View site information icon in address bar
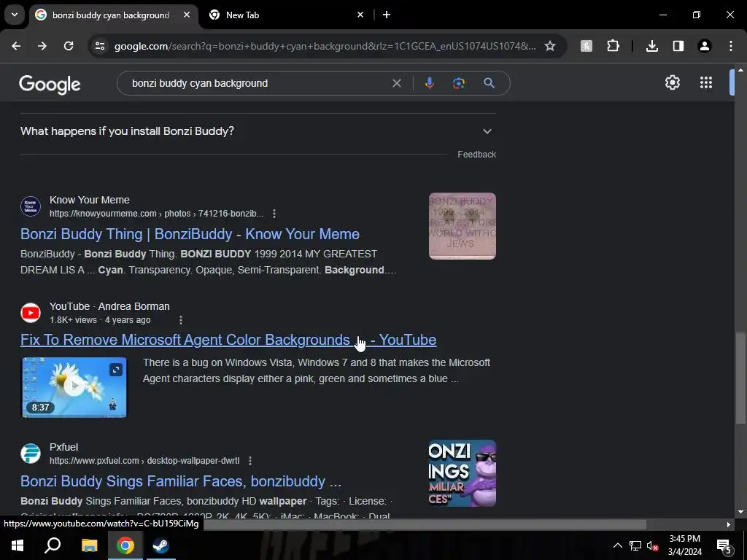747x560 pixels. (99, 46)
